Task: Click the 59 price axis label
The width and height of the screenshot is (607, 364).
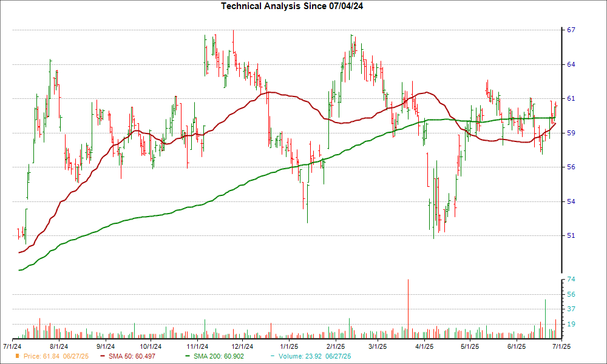Action: 571,133
